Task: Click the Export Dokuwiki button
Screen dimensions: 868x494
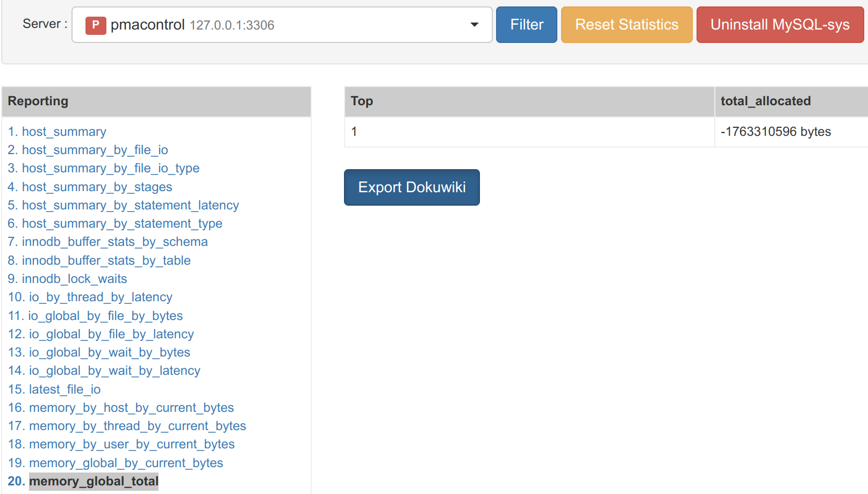Action: [x=412, y=187]
